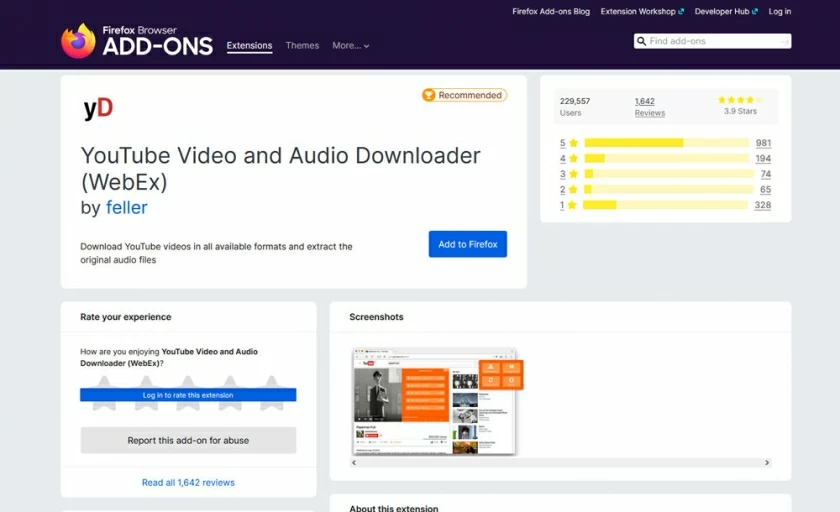Click the 2-star rating row star
Screen dimensions: 840x512
(x=573, y=189)
